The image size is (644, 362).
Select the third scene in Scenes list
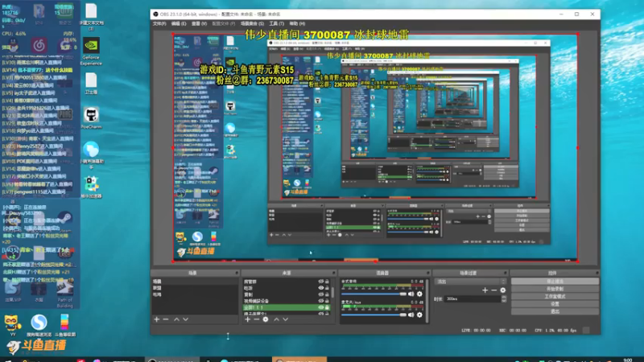pyautogui.click(x=195, y=294)
